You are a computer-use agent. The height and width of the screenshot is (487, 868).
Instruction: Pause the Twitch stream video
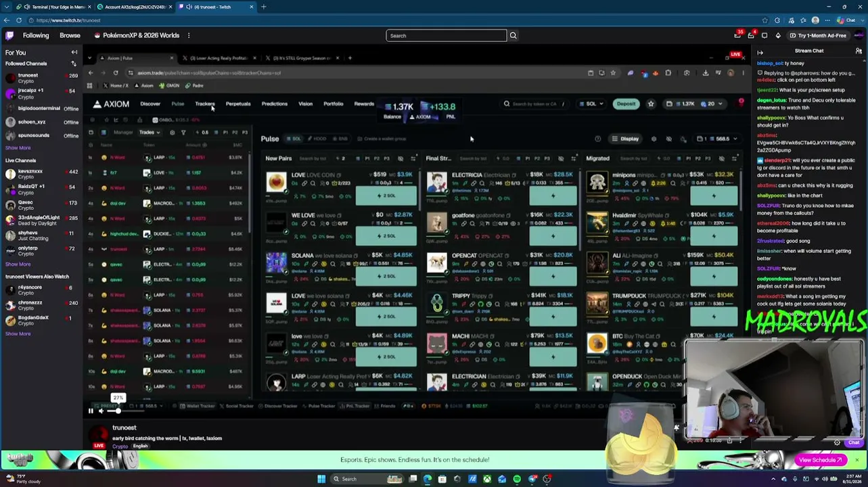(91, 411)
